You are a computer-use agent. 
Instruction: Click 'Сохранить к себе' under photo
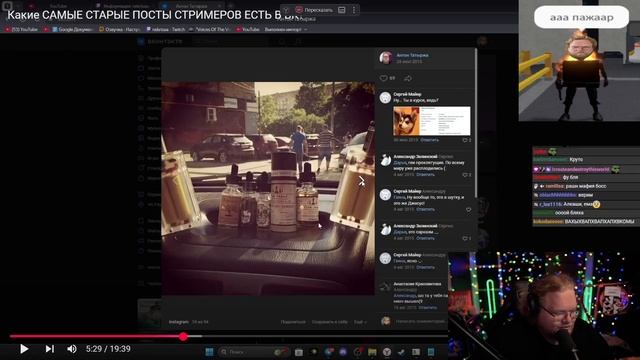(330, 322)
